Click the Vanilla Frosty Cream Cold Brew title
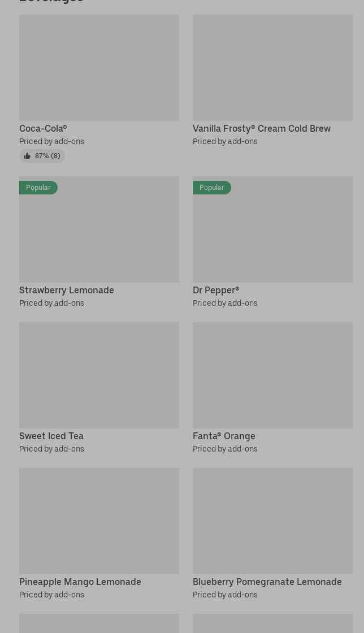Viewport: 364px width, 633px height. pyautogui.click(x=262, y=129)
